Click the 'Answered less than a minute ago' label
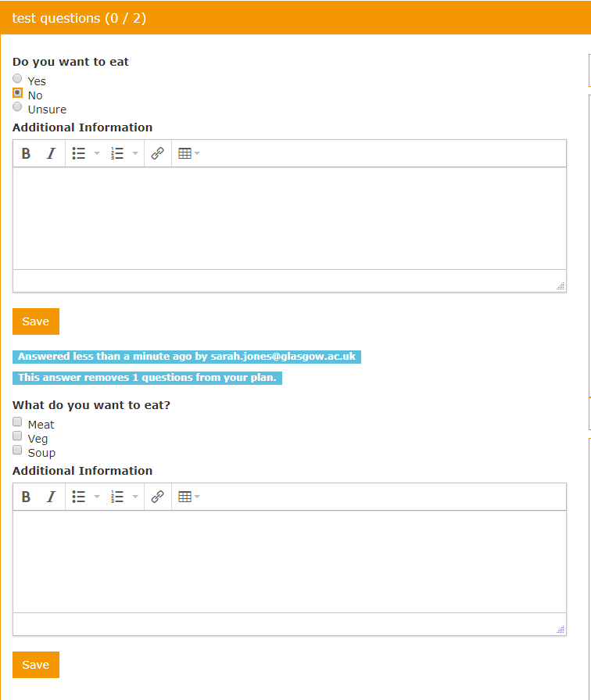 [x=187, y=357]
